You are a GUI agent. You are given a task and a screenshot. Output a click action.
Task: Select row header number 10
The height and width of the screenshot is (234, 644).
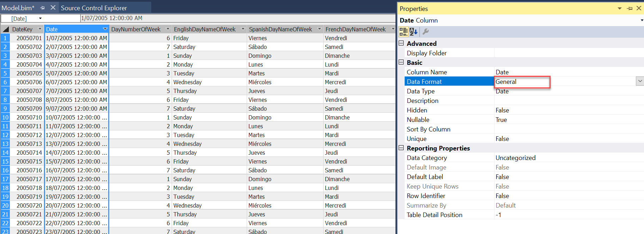(x=5, y=117)
